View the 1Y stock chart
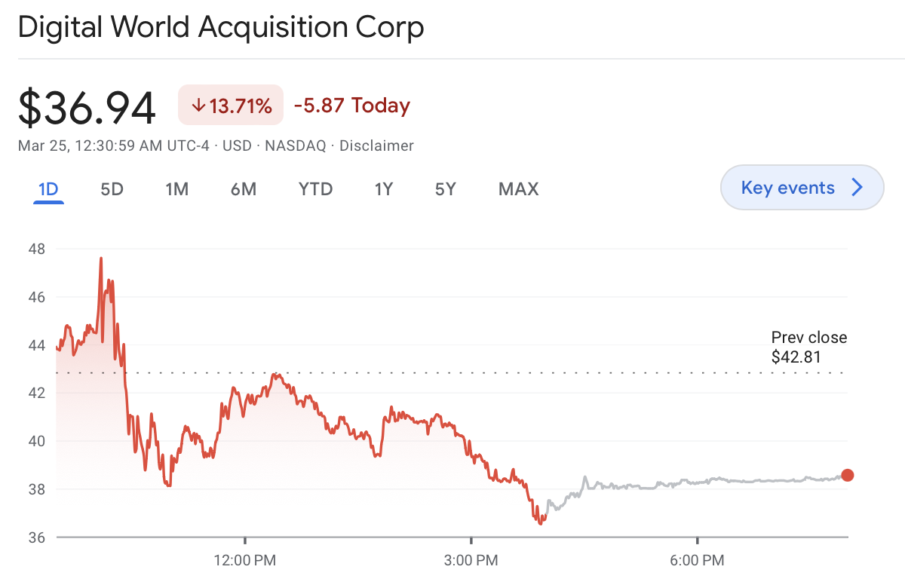 [383, 189]
